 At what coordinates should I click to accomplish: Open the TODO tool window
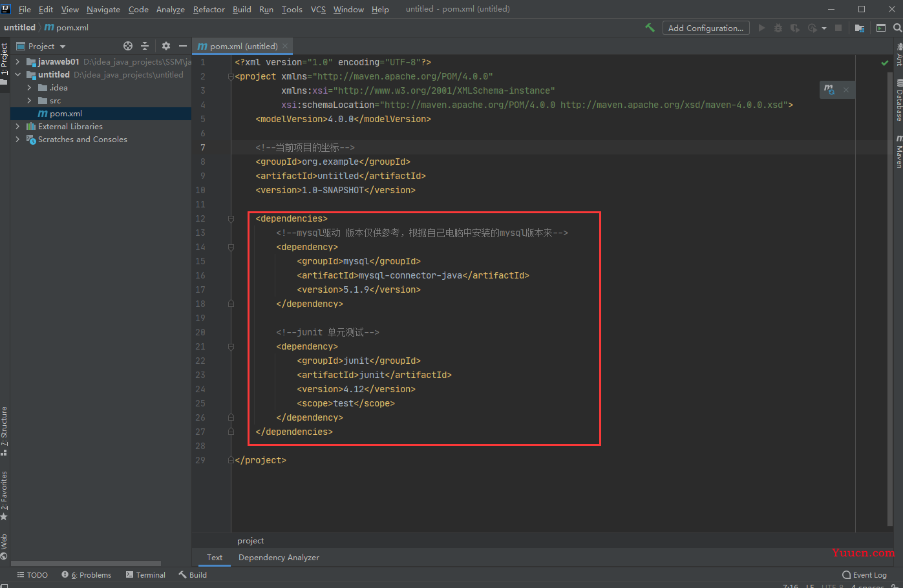[x=32, y=574]
